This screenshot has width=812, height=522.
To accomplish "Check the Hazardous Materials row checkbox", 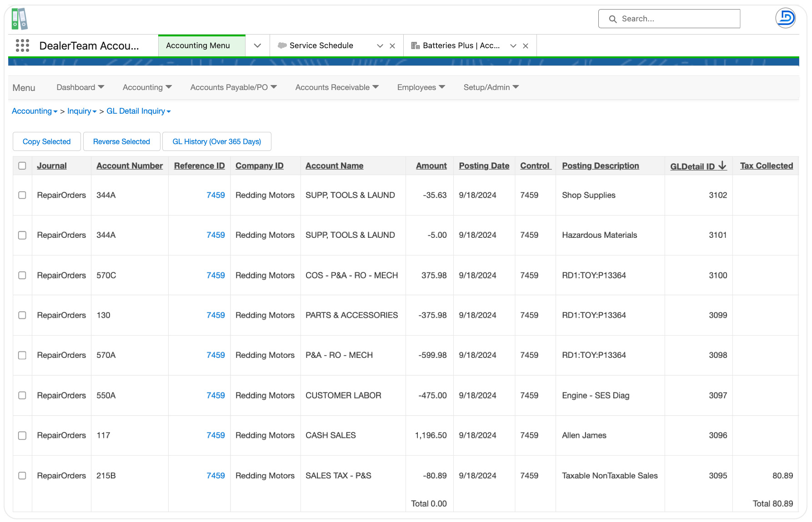I will (x=22, y=235).
